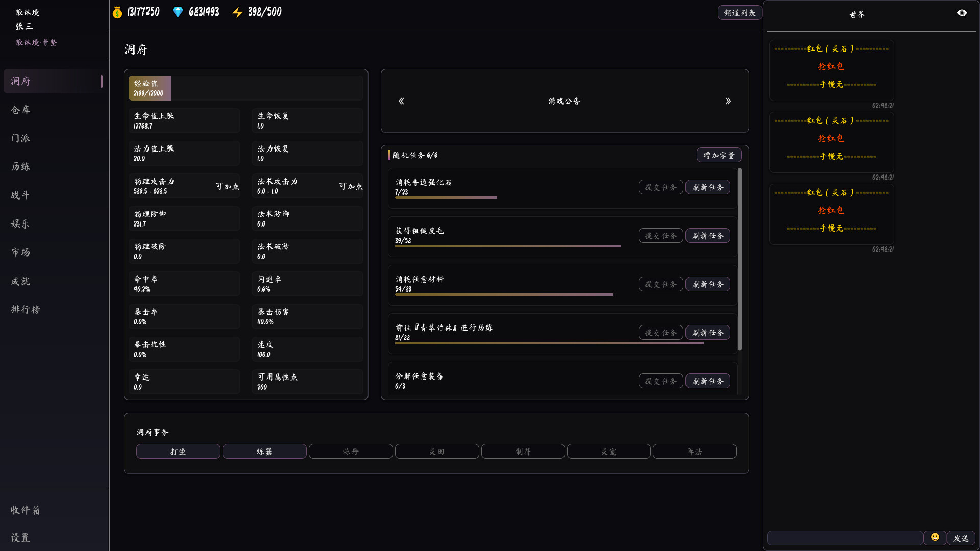Click the right arrow on 游戏公告
The width and height of the screenshot is (980, 551).
pyautogui.click(x=728, y=101)
